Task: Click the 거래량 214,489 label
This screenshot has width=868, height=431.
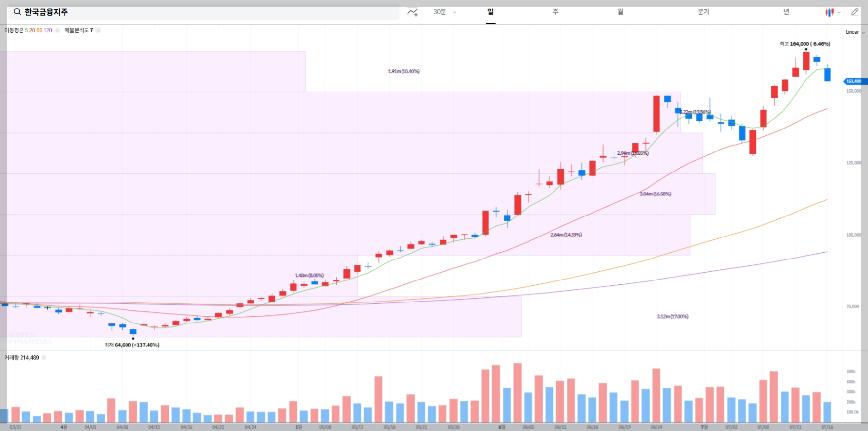Action: coord(21,358)
